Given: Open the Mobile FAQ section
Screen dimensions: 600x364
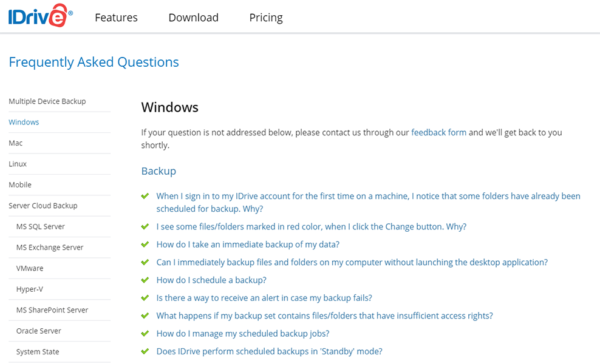Looking at the screenshot, I should point(20,185).
